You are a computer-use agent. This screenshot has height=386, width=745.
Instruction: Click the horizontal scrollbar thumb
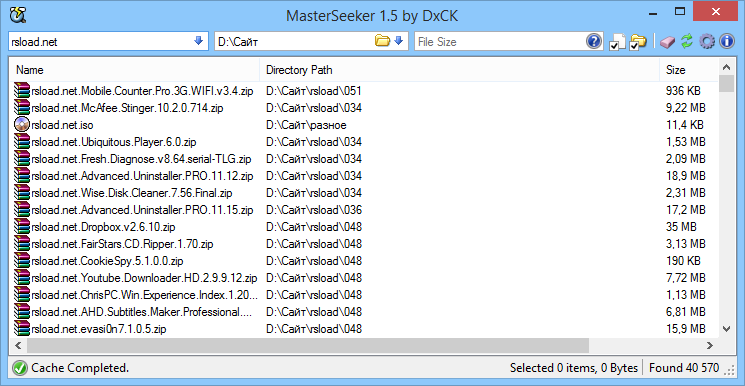pos(307,345)
